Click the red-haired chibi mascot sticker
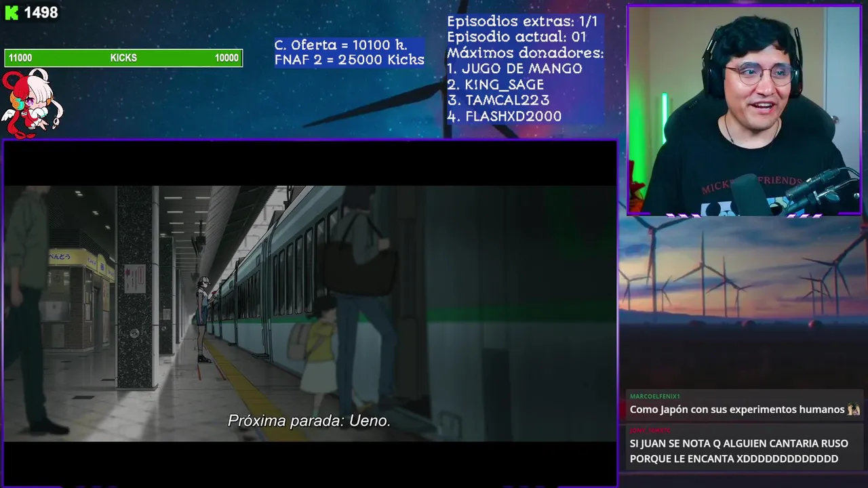The height and width of the screenshot is (488, 868). coord(31,103)
